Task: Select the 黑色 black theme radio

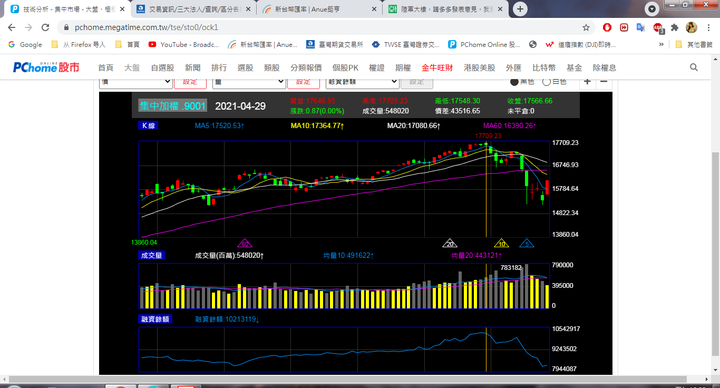Action: pyautogui.click(x=514, y=82)
